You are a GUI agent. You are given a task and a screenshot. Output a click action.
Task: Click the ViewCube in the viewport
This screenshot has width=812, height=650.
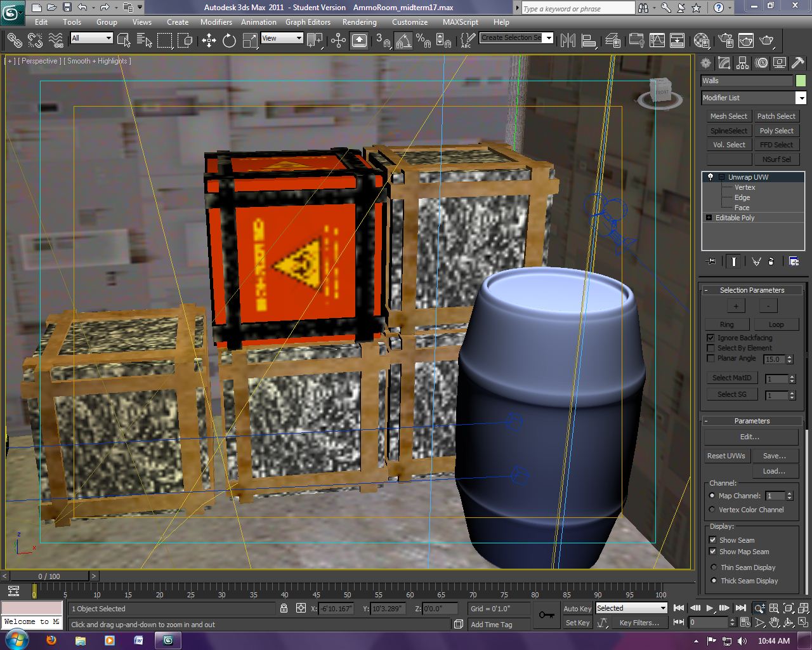[x=662, y=91]
